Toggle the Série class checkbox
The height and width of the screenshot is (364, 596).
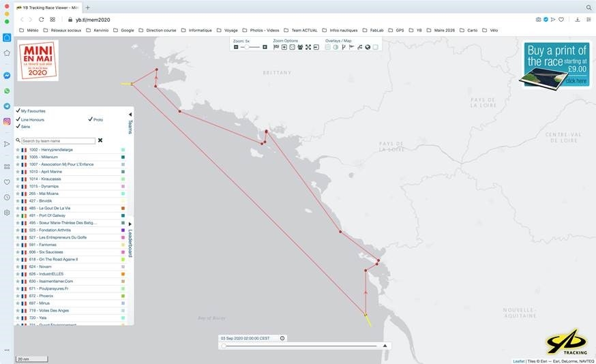[18, 126]
